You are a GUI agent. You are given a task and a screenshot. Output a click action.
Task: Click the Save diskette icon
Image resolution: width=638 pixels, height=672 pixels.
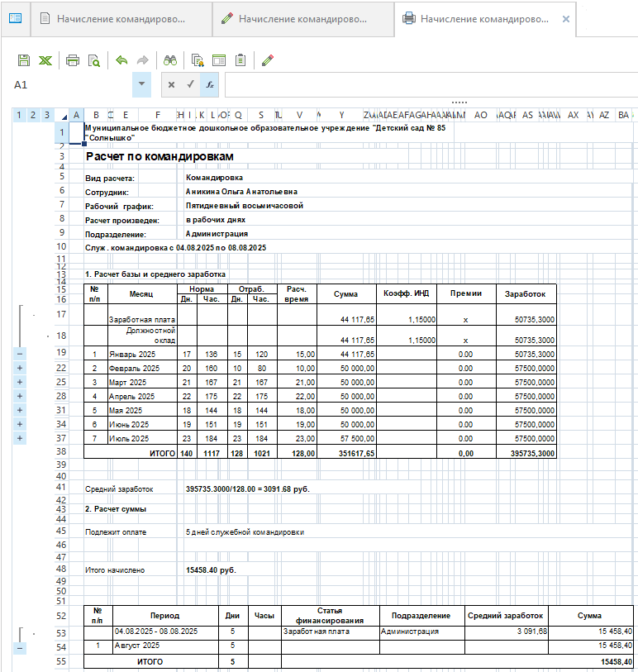(x=24, y=60)
